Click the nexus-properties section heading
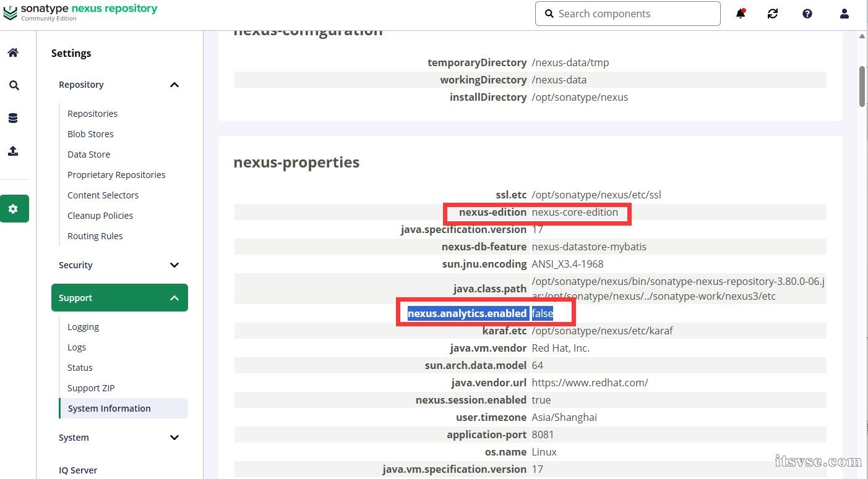868x479 pixels. (x=296, y=163)
